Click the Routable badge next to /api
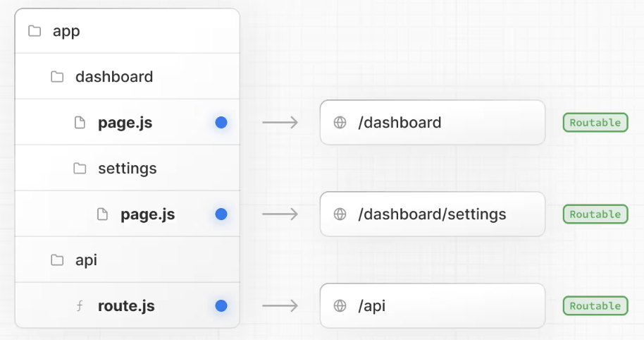 pyautogui.click(x=595, y=306)
